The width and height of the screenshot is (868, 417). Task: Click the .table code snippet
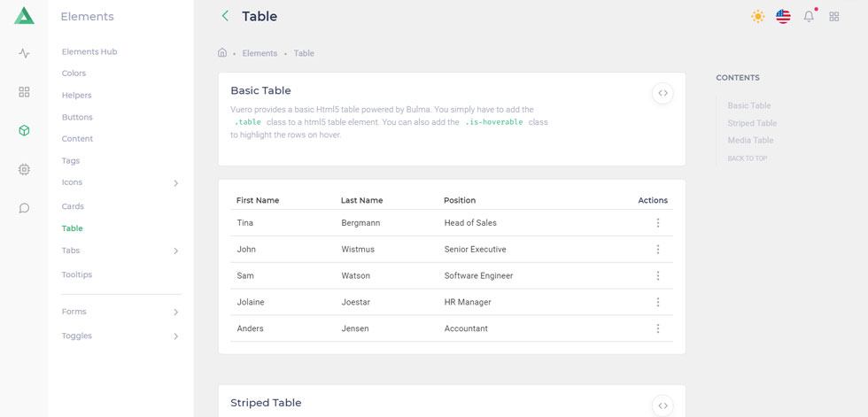click(x=247, y=121)
